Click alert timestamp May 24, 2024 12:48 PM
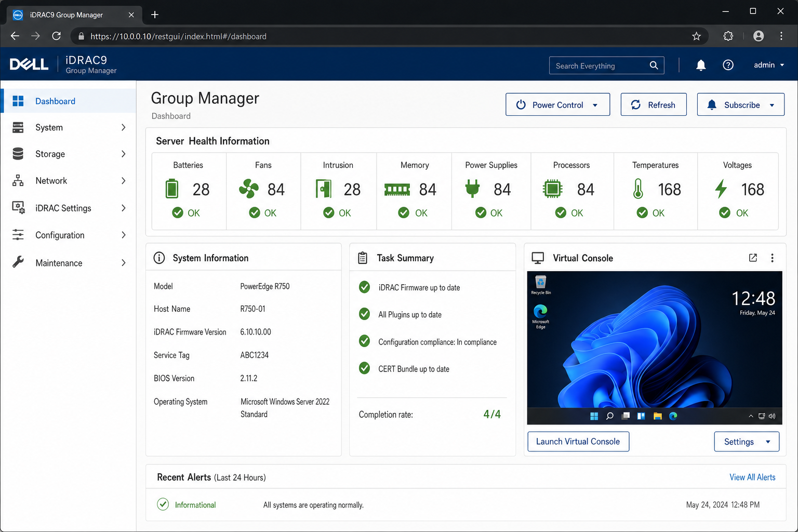This screenshot has width=798, height=532. [723, 505]
